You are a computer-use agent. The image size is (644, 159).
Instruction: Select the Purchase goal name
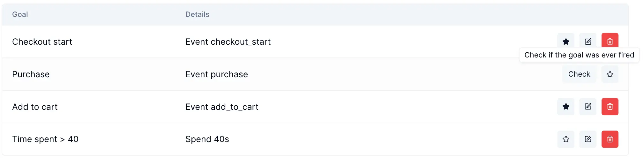[31, 74]
